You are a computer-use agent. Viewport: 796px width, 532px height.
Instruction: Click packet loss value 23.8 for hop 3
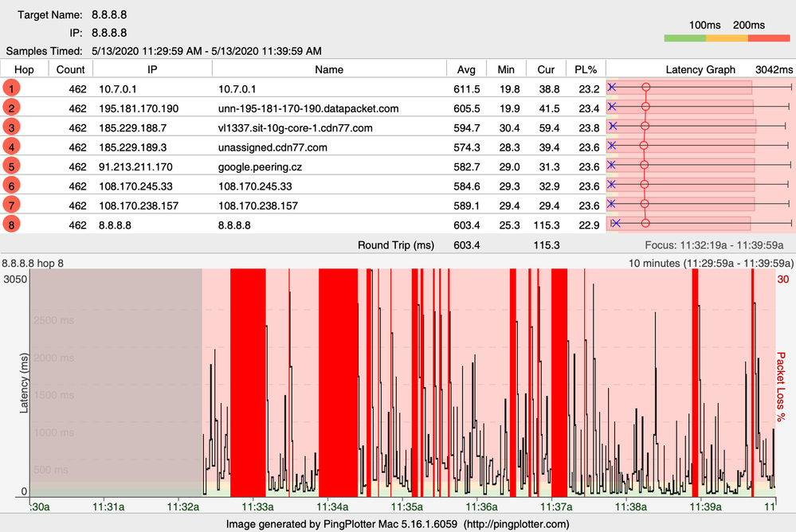tap(589, 128)
